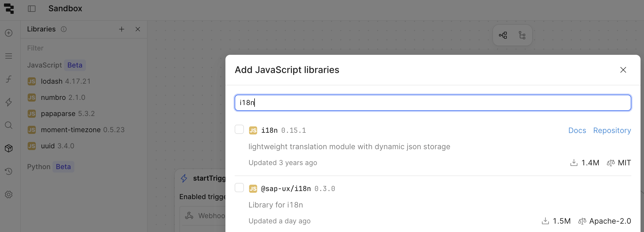Check the @sap-ux/i18n library checkbox
This screenshot has height=232, width=644.
point(239,188)
